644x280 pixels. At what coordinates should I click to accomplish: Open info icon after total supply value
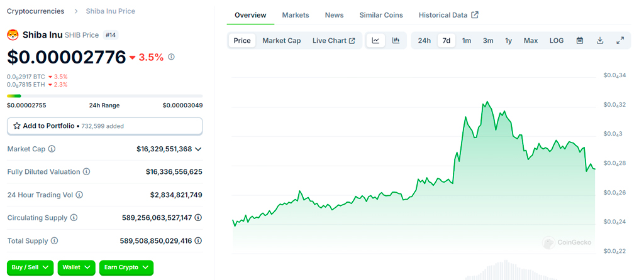(198, 240)
